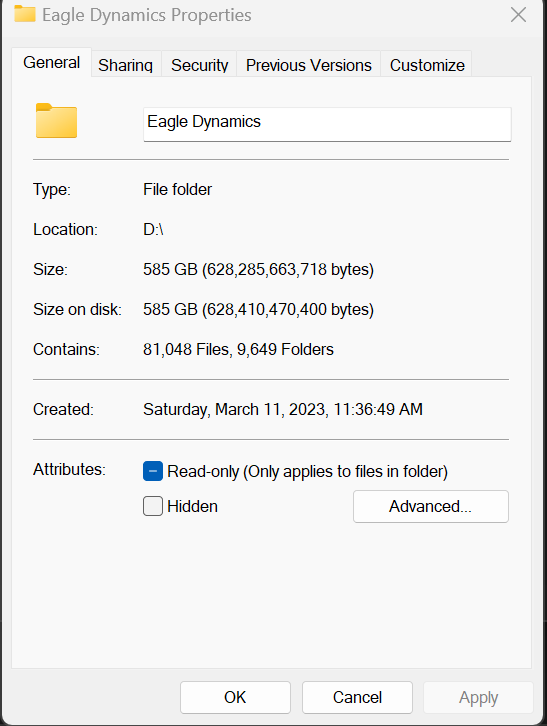Viewport: 547px width, 726px height.
Task: Go to the Customize tab
Action: (427, 65)
